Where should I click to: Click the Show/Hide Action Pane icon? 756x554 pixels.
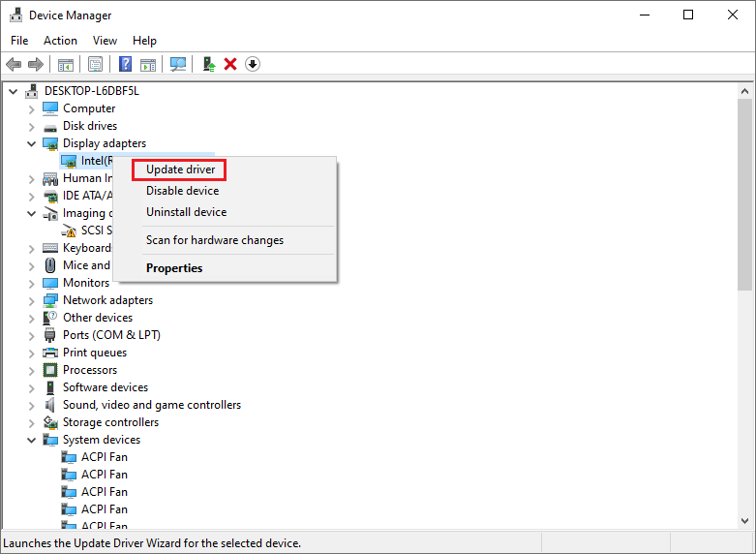point(148,64)
